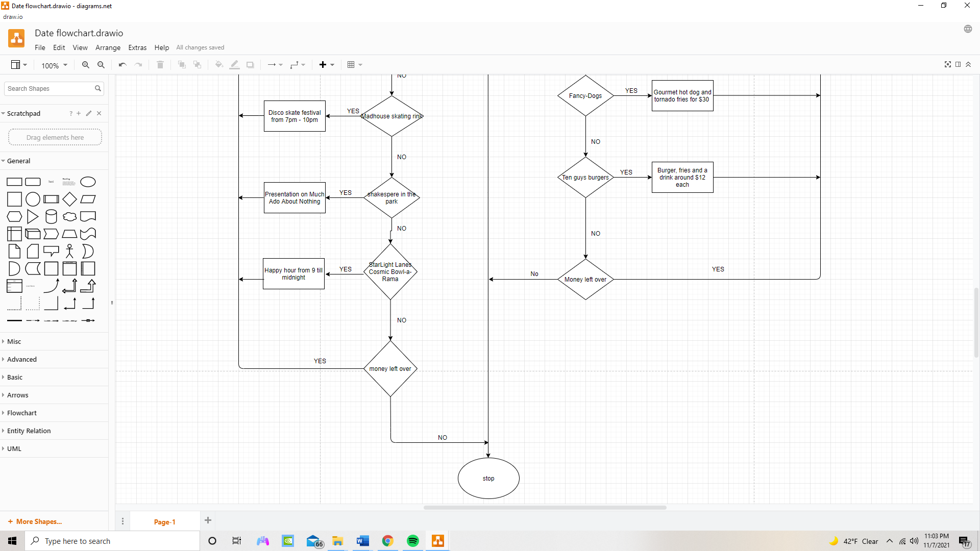Click the More Shapes button
The image size is (980, 551).
(x=35, y=521)
